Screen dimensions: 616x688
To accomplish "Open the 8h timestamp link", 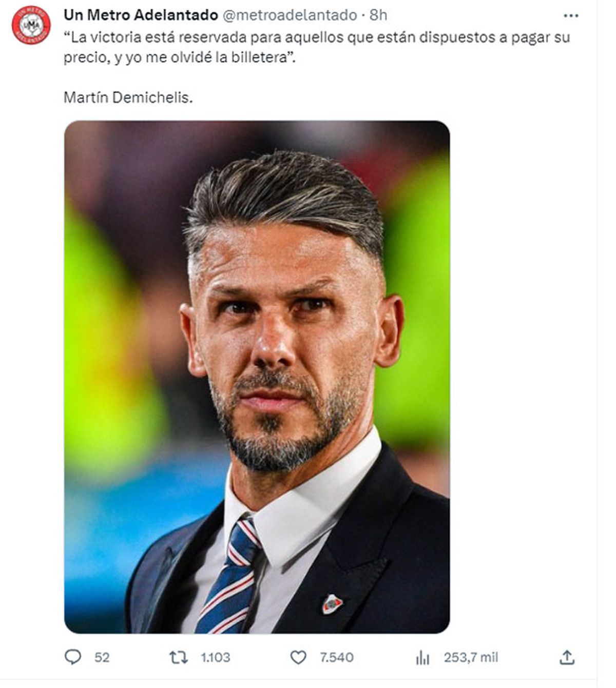I will pyautogui.click(x=378, y=15).
